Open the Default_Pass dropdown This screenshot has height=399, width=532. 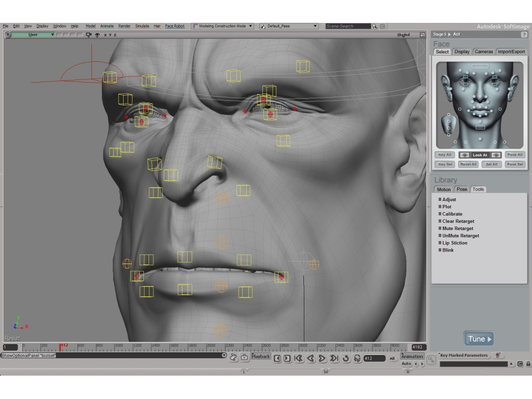(314, 25)
